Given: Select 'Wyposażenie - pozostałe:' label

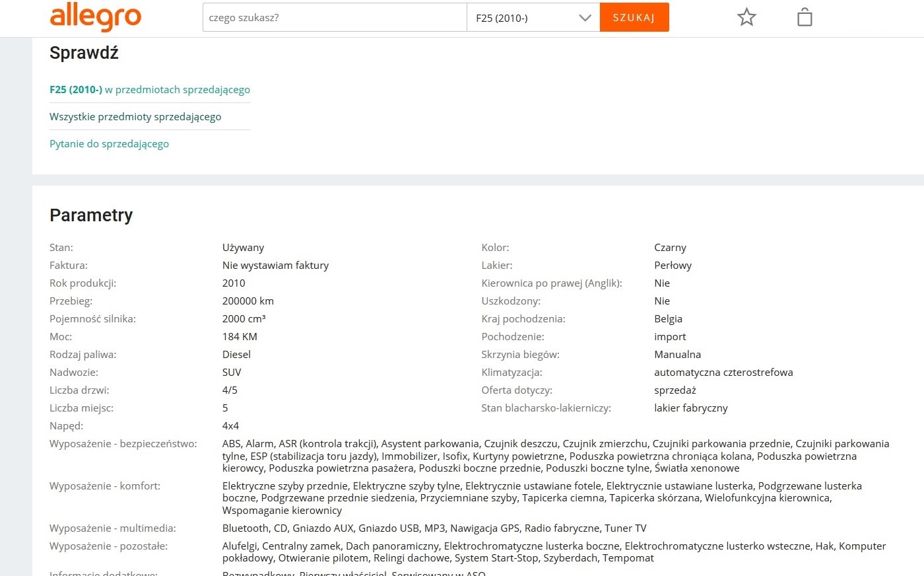Looking at the screenshot, I should 109,546.
